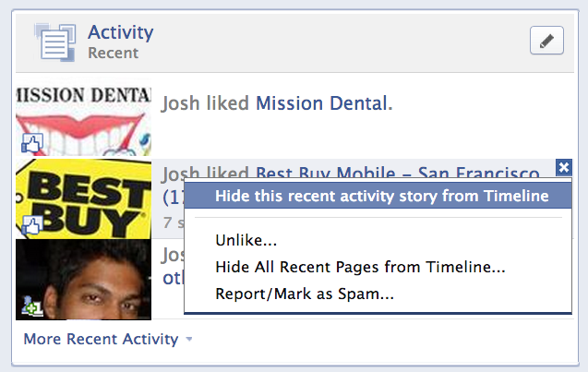This screenshot has width=588, height=372.
Task: Close the Best Buy story with X button
Action: point(564,167)
